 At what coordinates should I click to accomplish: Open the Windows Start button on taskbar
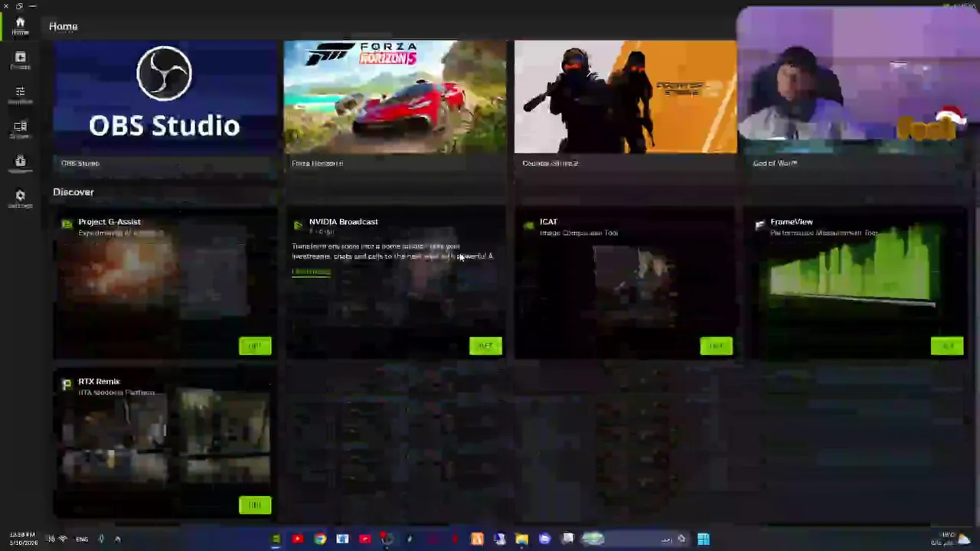tap(704, 539)
